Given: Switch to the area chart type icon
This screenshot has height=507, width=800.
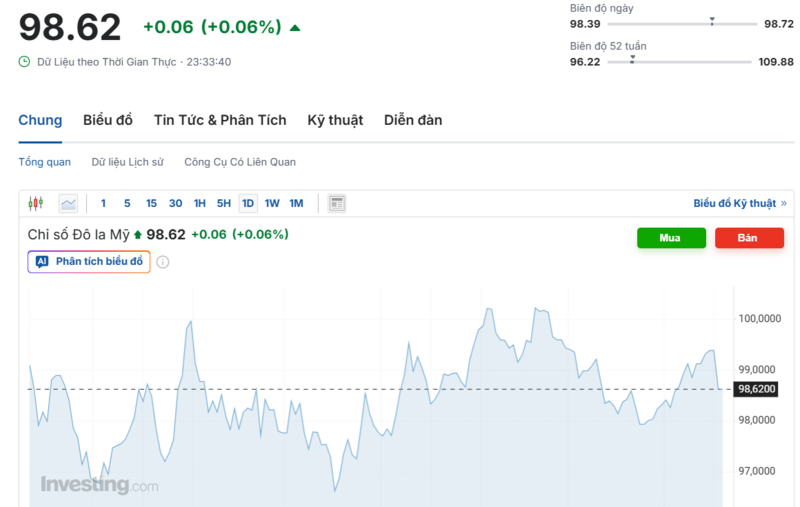Looking at the screenshot, I should click(68, 203).
